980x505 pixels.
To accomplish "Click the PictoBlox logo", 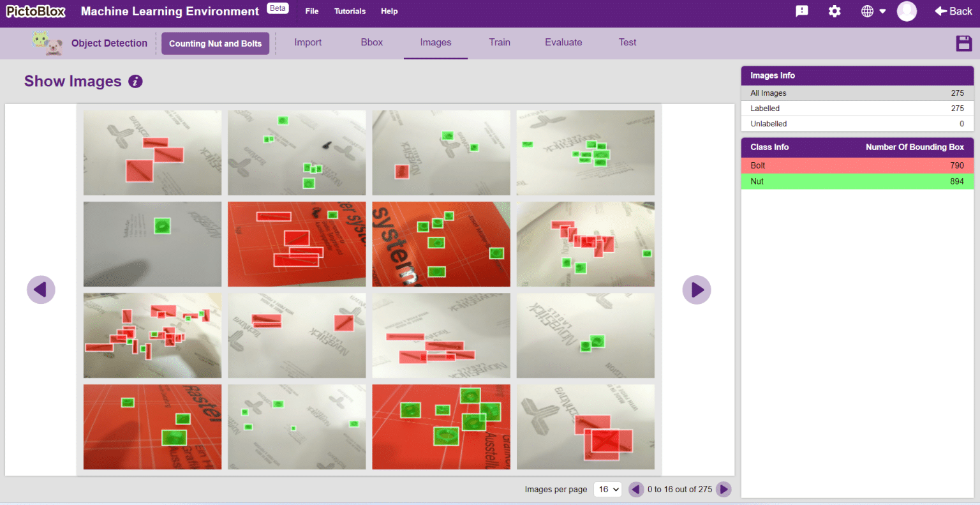I will coord(35,11).
